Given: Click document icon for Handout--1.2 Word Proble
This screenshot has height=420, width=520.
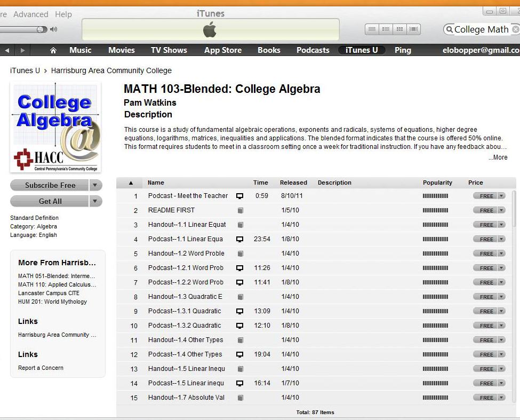Looking at the screenshot, I should point(241,253).
